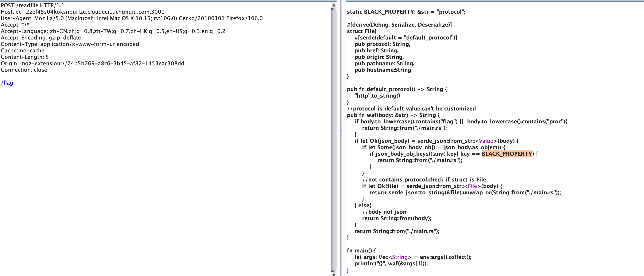Click the struct File declaration line
Viewport: 644px width, 276px height.
pyautogui.click(x=362, y=31)
